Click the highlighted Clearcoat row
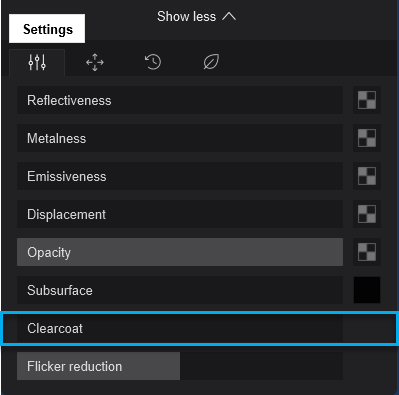Image resolution: width=399 pixels, height=395 pixels. coord(199,328)
